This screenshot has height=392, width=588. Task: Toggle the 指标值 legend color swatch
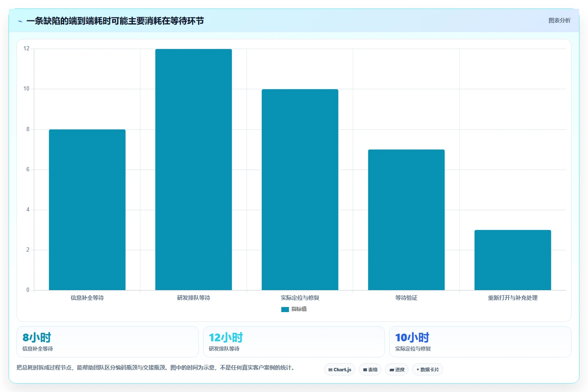click(285, 310)
